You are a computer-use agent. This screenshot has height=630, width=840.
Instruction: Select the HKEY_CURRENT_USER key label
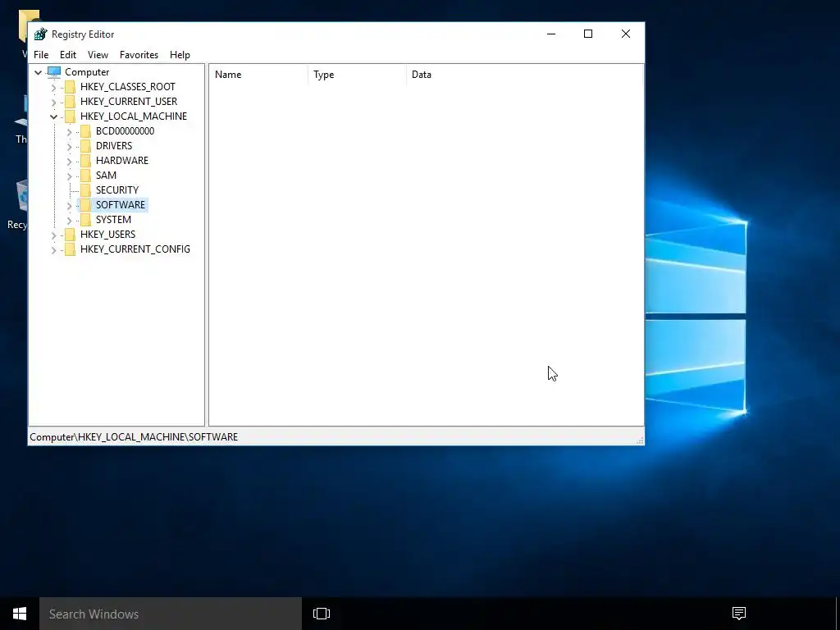[x=129, y=101]
